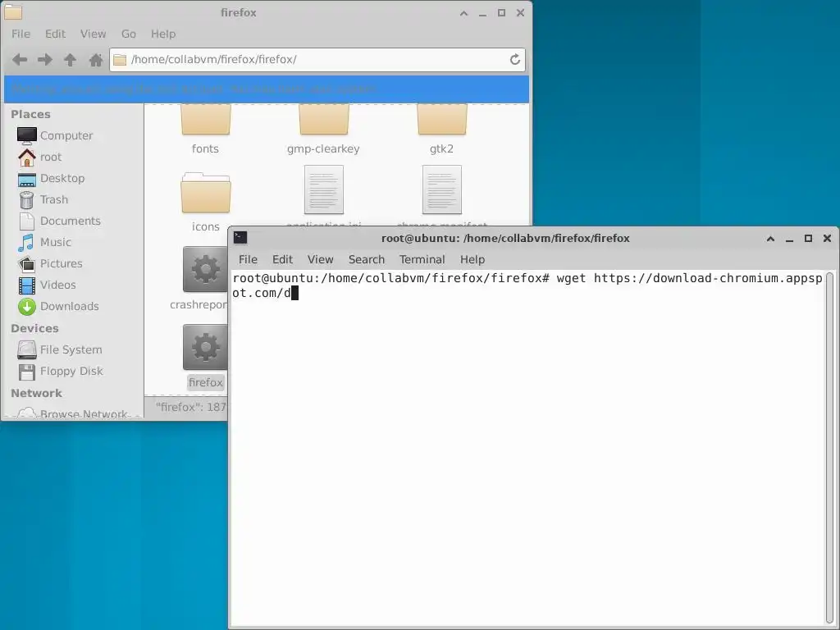The height and width of the screenshot is (630, 840).
Task: Open Edit menu in terminal window
Action: 282,259
